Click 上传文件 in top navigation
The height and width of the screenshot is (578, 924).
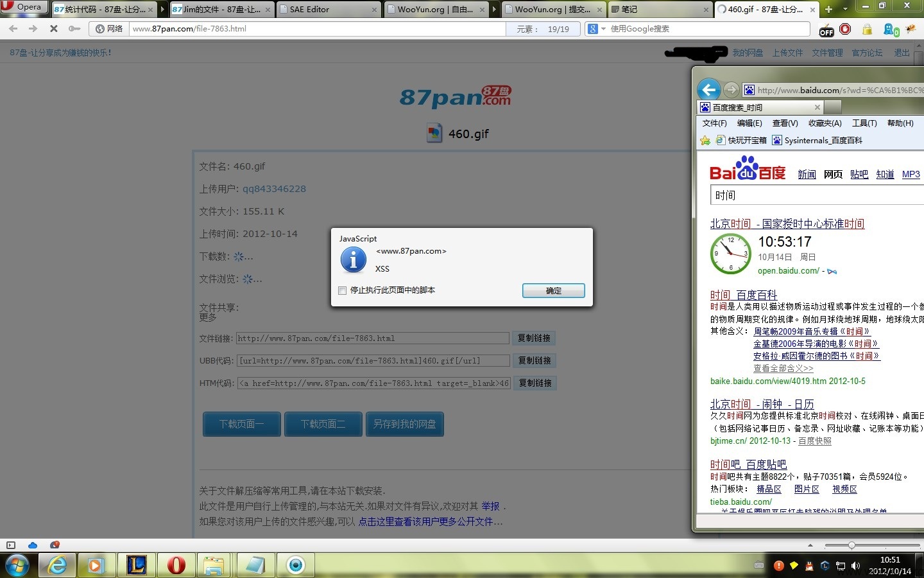pos(787,53)
